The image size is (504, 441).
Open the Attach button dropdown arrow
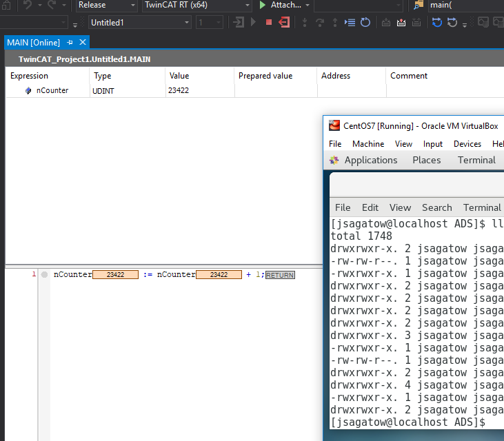click(x=308, y=5)
